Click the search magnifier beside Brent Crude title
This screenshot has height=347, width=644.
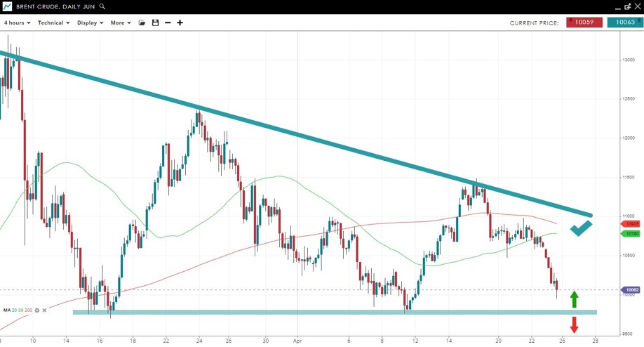pos(102,6)
